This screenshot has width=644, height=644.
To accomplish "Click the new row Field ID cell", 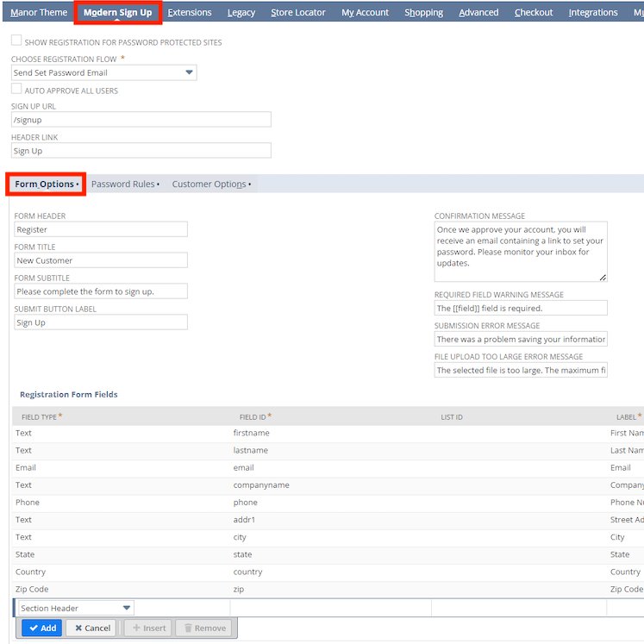I will [x=331, y=608].
